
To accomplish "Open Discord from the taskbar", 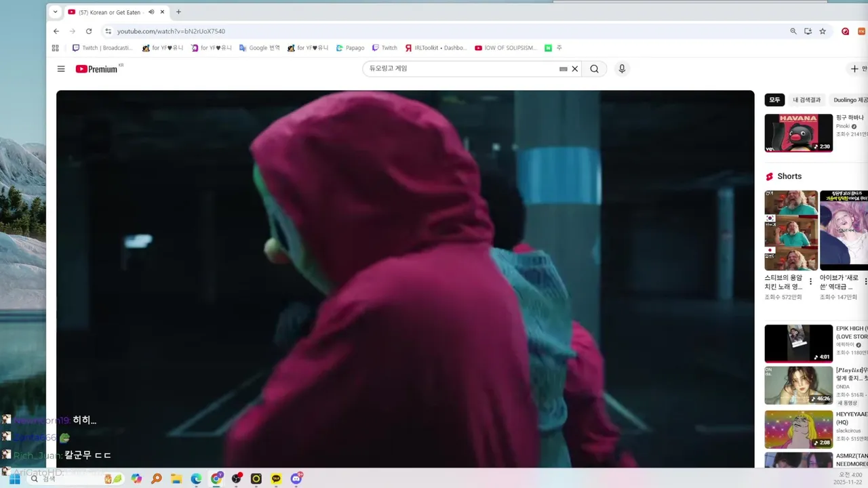I will pyautogui.click(x=296, y=479).
